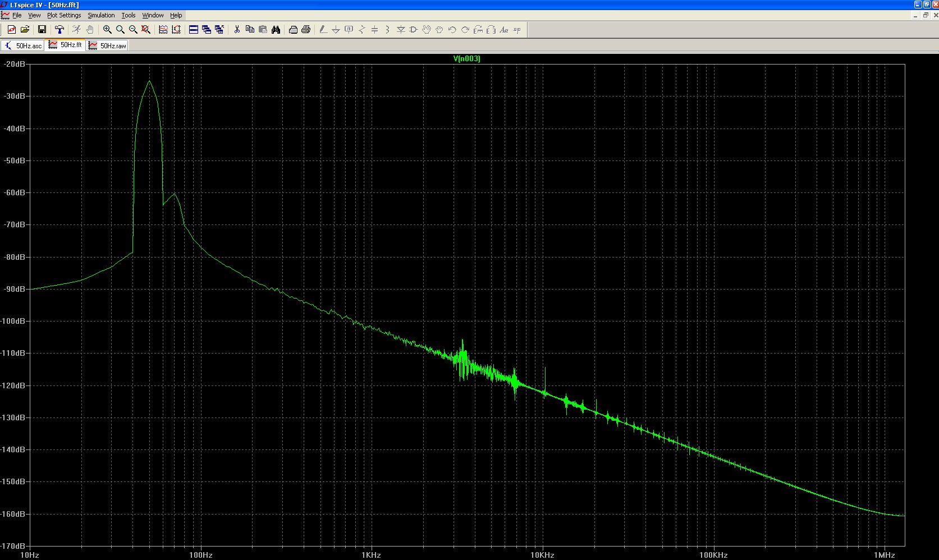Click the Paste clipboard icon

[263, 30]
